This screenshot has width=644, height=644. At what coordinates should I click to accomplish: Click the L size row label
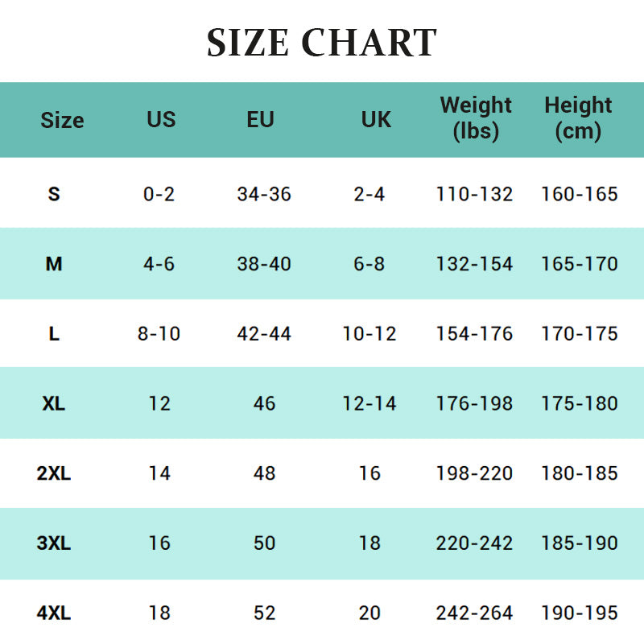[x=54, y=334]
